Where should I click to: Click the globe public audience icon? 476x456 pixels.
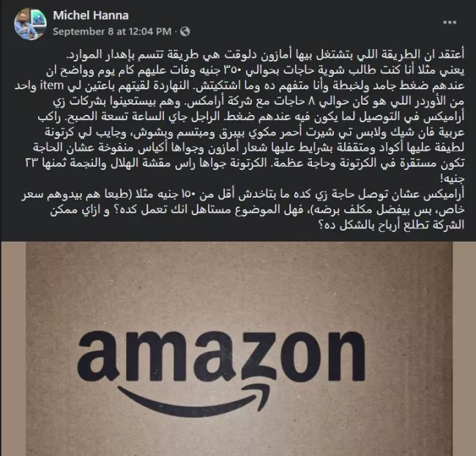point(185,31)
